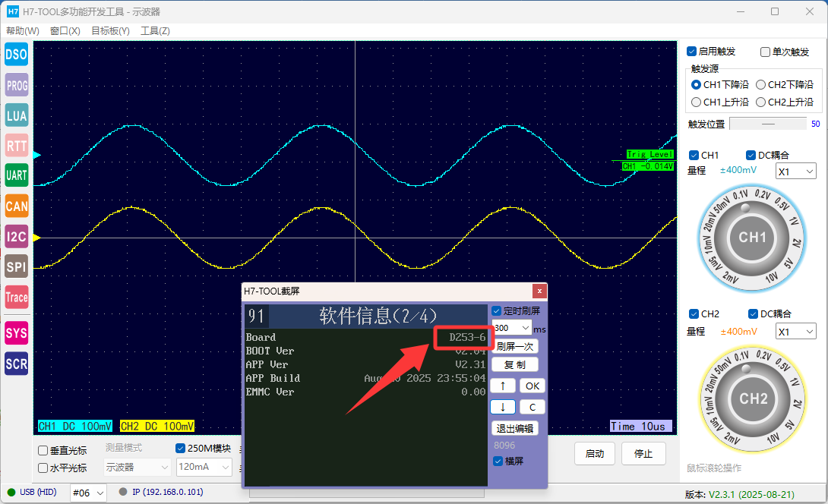Click the H7 application logo icon
The image size is (828, 504).
click(13, 11)
